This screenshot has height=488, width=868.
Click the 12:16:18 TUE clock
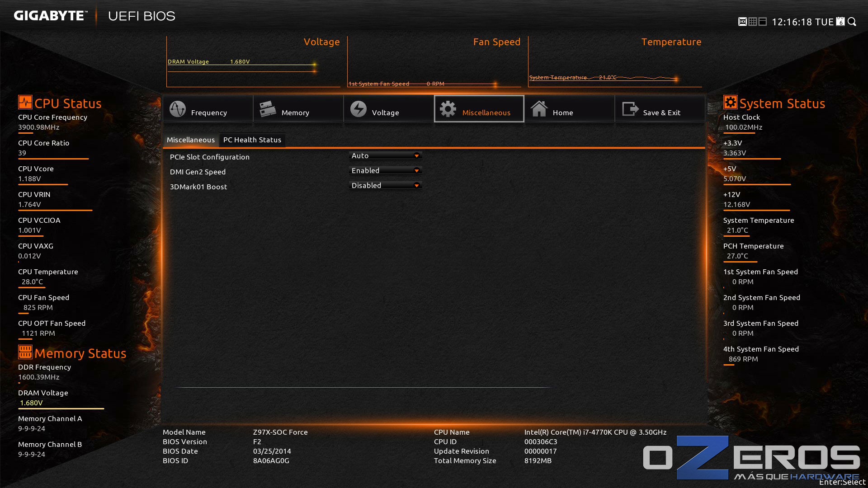(802, 22)
